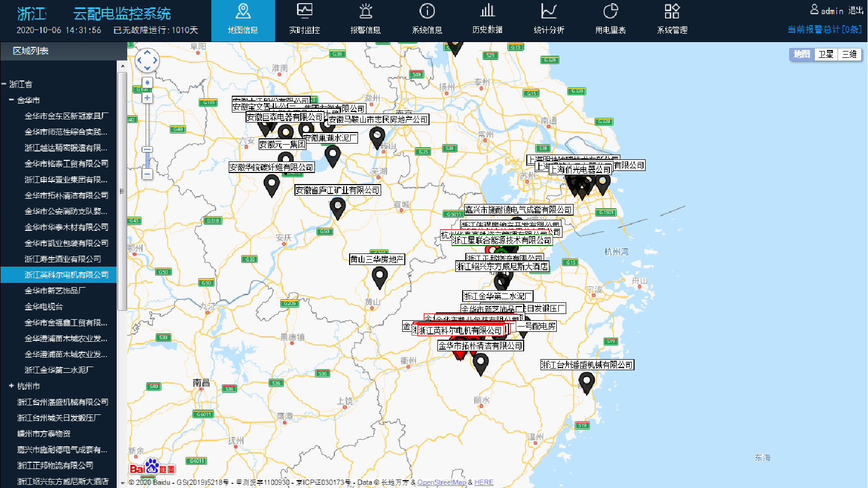Select 浙江金华第二水泥厂 in region list
Viewport: 868px width, 488px height.
(x=59, y=370)
